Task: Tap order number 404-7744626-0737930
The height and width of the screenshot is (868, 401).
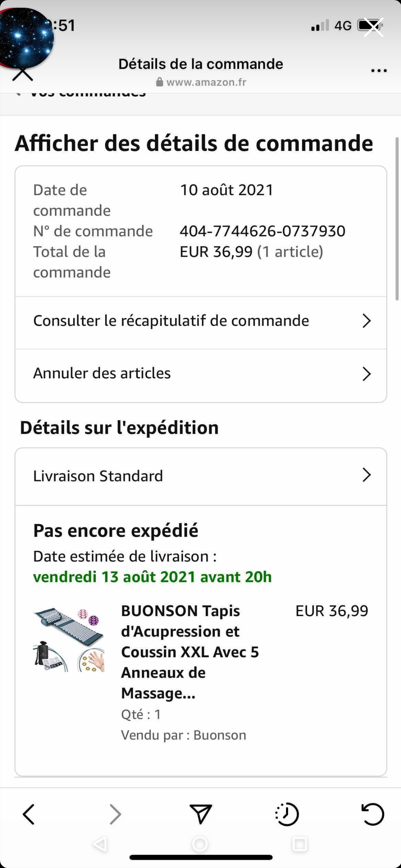Action: tap(263, 231)
